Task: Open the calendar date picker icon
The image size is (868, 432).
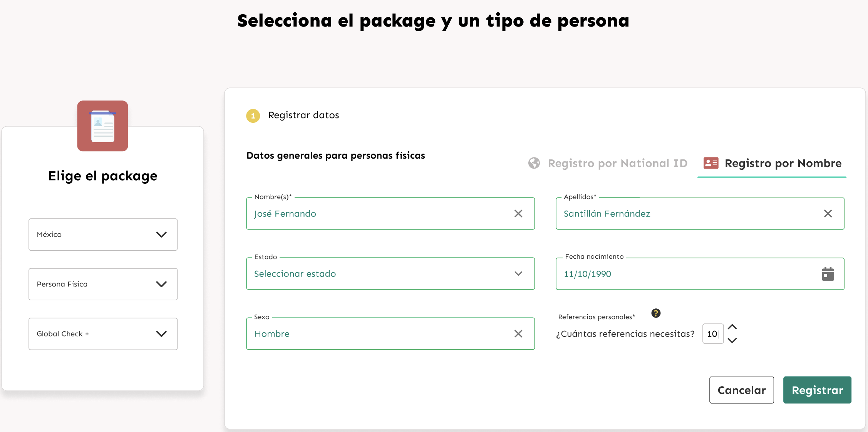Action: pyautogui.click(x=828, y=274)
